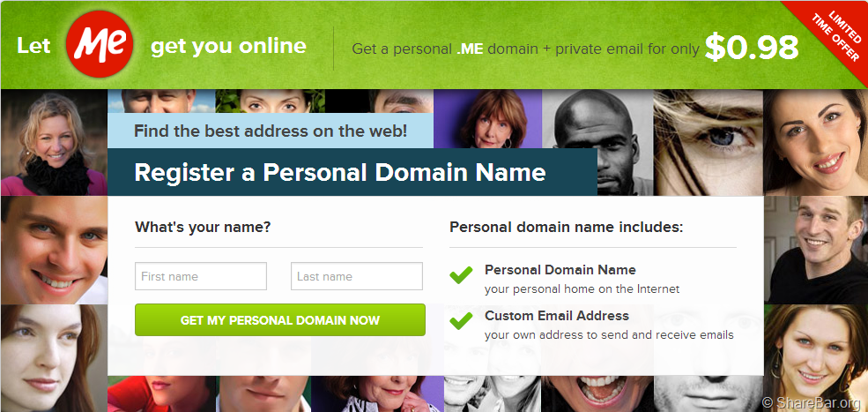The width and height of the screenshot is (868, 412).
Task: Click the smiling dark-haired woman photo top right
Action: click(x=815, y=143)
